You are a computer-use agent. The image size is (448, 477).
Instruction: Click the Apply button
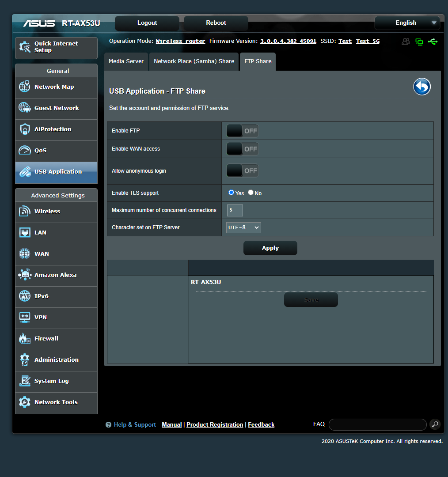tap(270, 248)
